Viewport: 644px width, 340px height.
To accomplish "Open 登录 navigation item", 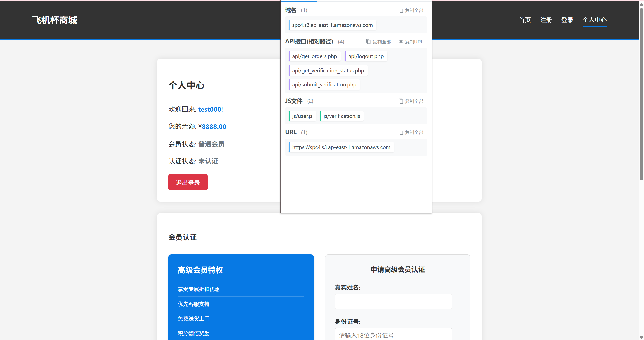I will click(x=567, y=20).
